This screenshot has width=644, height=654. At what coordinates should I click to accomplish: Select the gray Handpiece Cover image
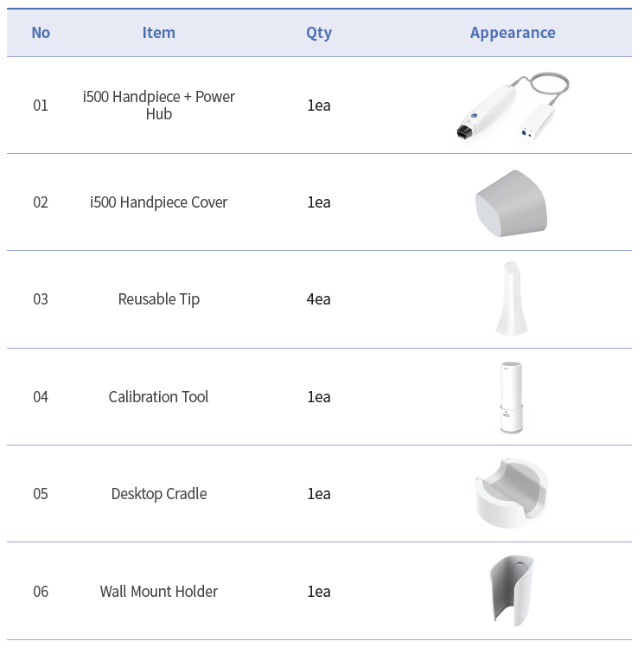512,203
